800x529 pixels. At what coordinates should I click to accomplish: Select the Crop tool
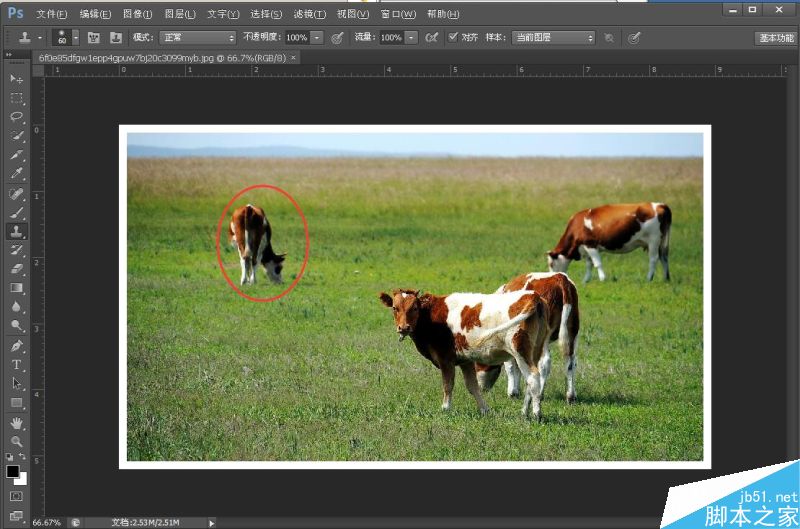[x=16, y=155]
